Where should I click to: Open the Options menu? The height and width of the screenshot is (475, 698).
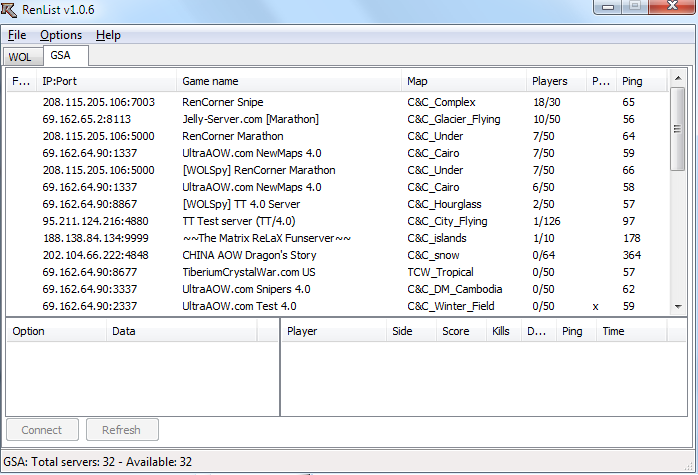(61, 35)
